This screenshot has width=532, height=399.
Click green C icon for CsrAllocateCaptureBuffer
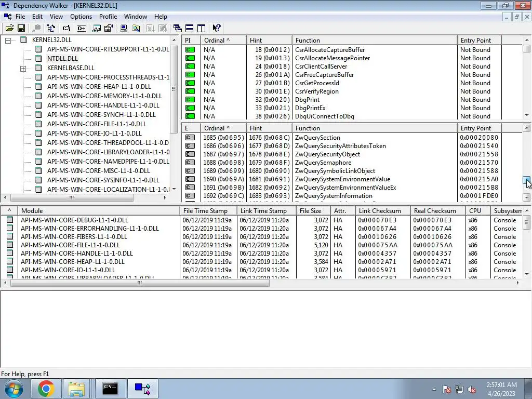(x=190, y=50)
